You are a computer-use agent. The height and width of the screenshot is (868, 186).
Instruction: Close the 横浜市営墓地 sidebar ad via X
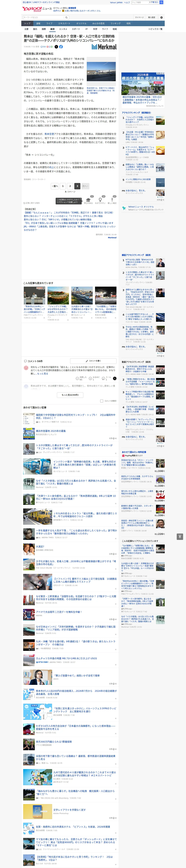(163, 73)
